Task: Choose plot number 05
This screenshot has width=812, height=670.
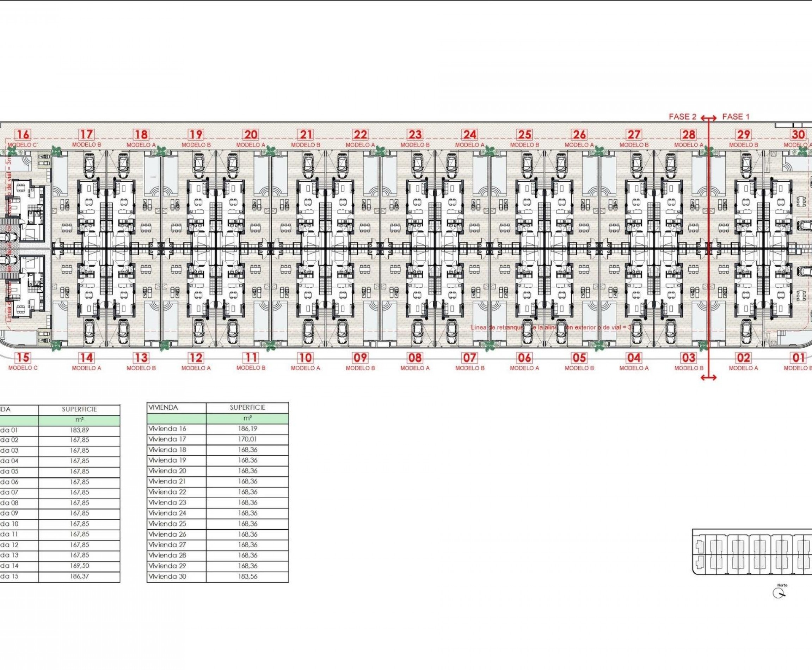Action: pyautogui.click(x=579, y=357)
